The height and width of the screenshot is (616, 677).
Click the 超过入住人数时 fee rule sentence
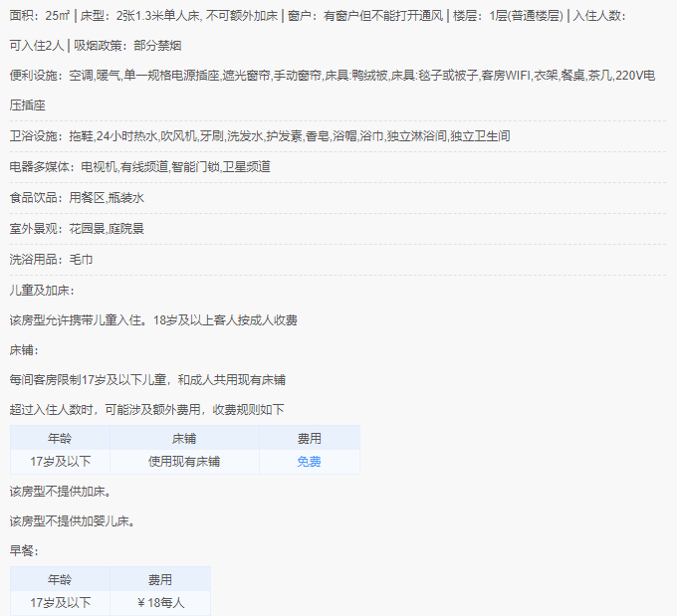146,410
